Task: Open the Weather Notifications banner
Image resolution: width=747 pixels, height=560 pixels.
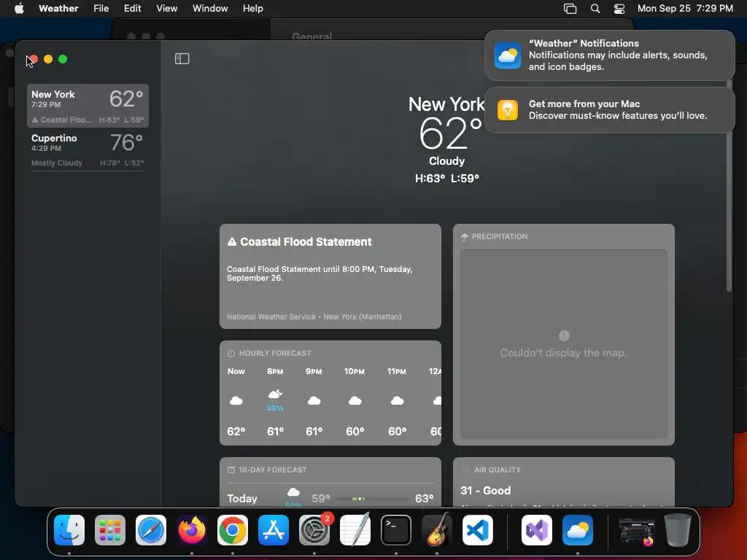Action: [610, 55]
